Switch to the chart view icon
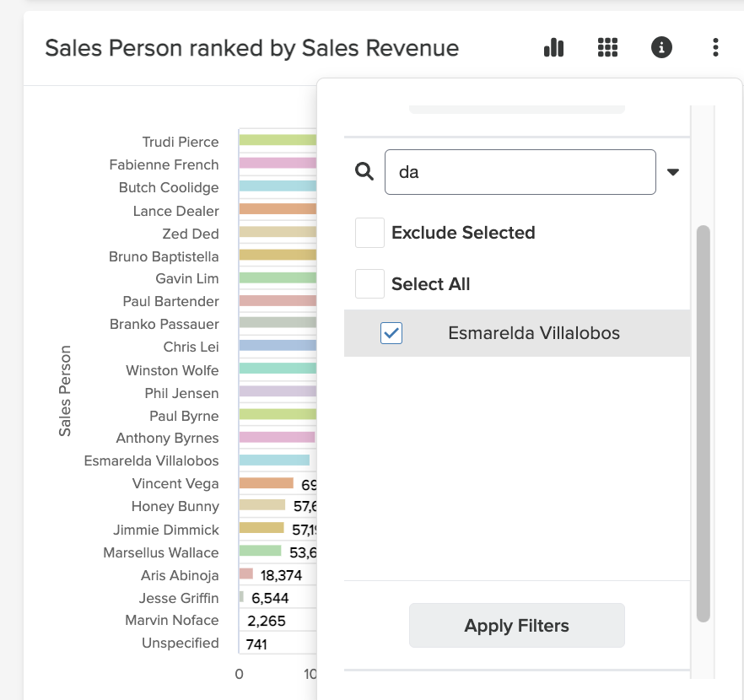 point(553,48)
